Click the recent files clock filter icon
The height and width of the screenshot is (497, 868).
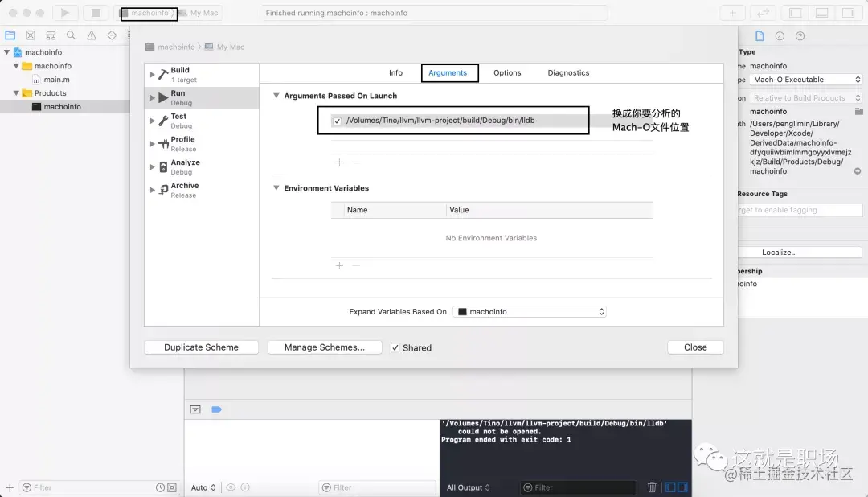[x=160, y=487]
